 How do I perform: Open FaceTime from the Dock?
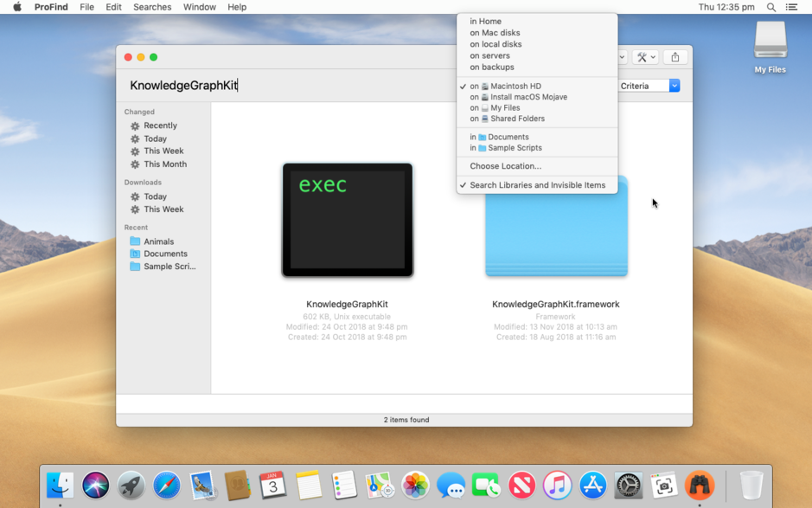pyautogui.click(x=486, y=485)
